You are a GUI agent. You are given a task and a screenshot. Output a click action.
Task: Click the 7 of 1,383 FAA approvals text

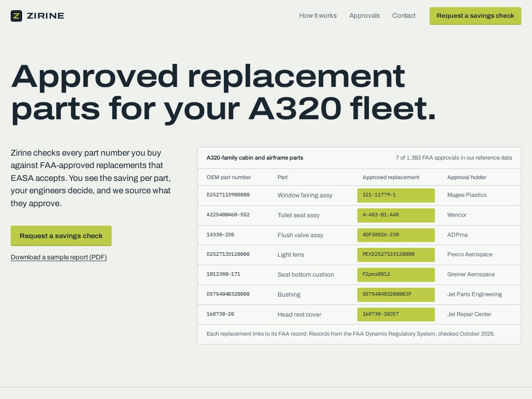click(454, 158)
